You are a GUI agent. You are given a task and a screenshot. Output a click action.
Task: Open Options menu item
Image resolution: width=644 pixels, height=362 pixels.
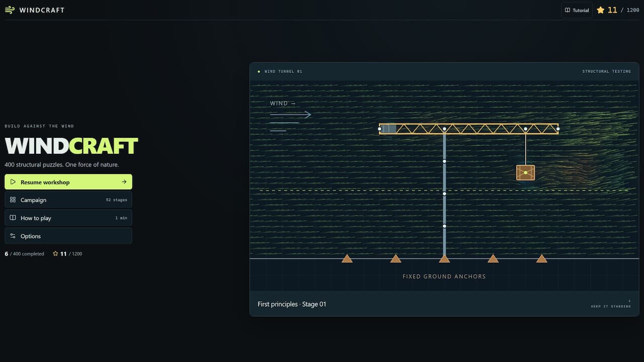point(68,236)
